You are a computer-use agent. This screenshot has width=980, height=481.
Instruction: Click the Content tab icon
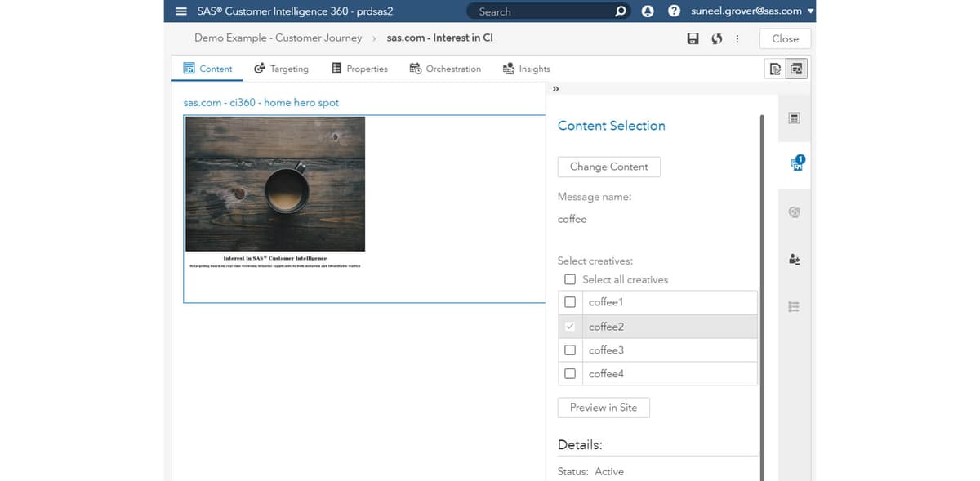point(189,69)
